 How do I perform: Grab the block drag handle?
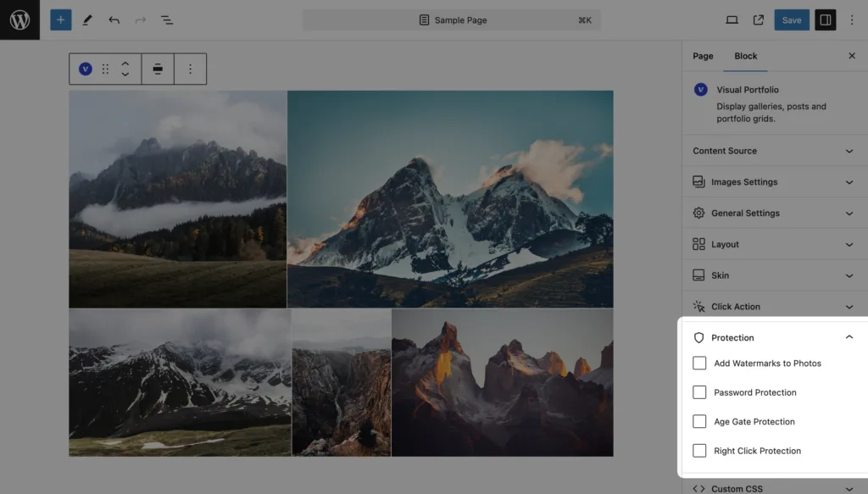pos(105,69)
